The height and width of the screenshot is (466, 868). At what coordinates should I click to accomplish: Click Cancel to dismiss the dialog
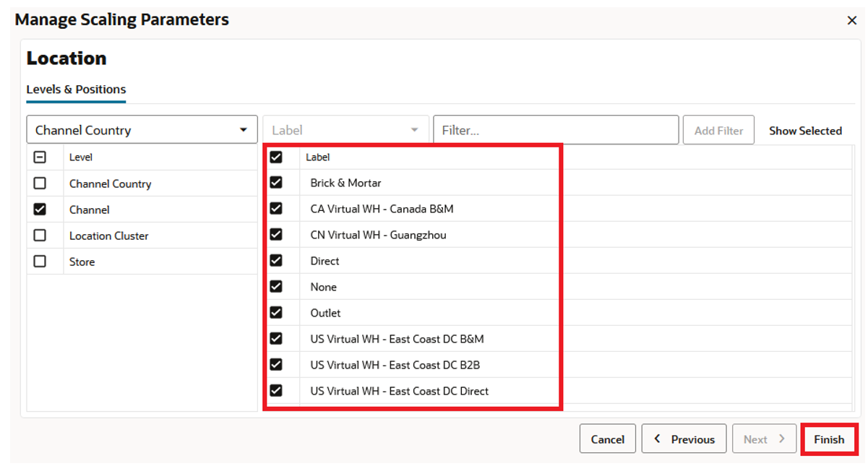(607, 439)
